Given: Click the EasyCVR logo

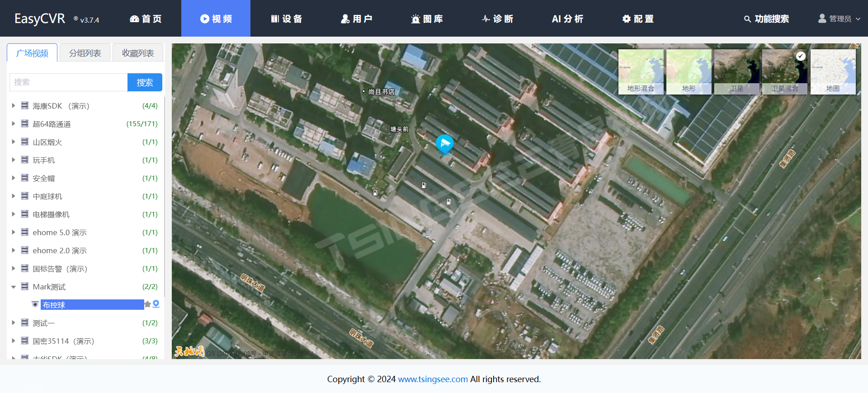Looking at the screenshot, I should (40, 19).
